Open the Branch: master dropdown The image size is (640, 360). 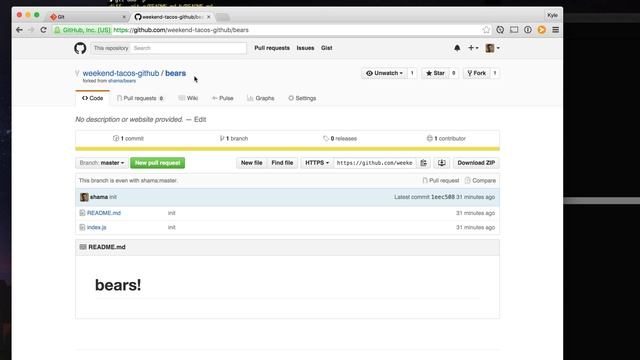click(102, 163)
